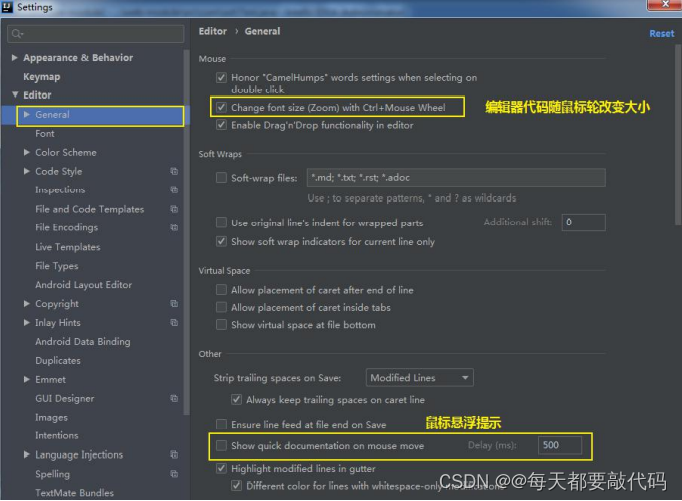Click project-level icon beside Inspections
The width and height of the screenshot is (682, 501).
click(174, 190)
